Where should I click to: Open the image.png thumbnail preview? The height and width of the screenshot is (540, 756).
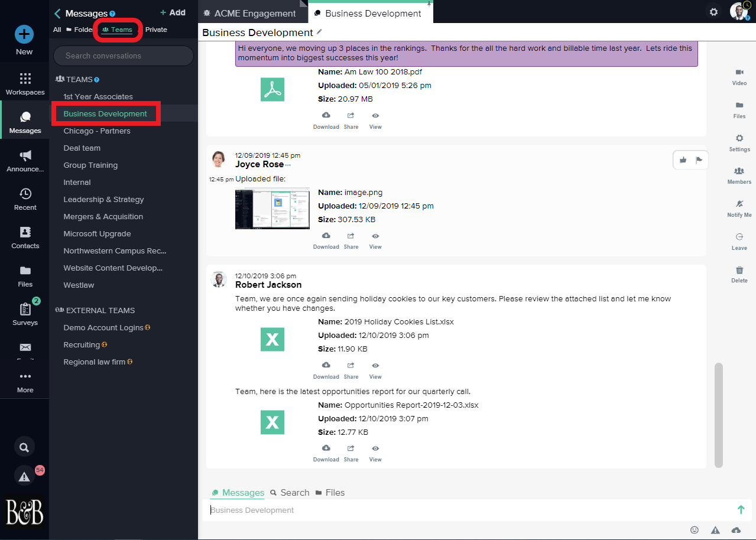(272, 208)
